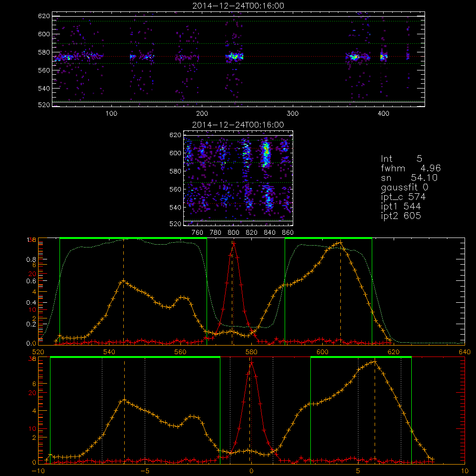Select the 'ipt1 544' readout line
The height and width of the screenshot is (476, 476).
pos(401,207)
